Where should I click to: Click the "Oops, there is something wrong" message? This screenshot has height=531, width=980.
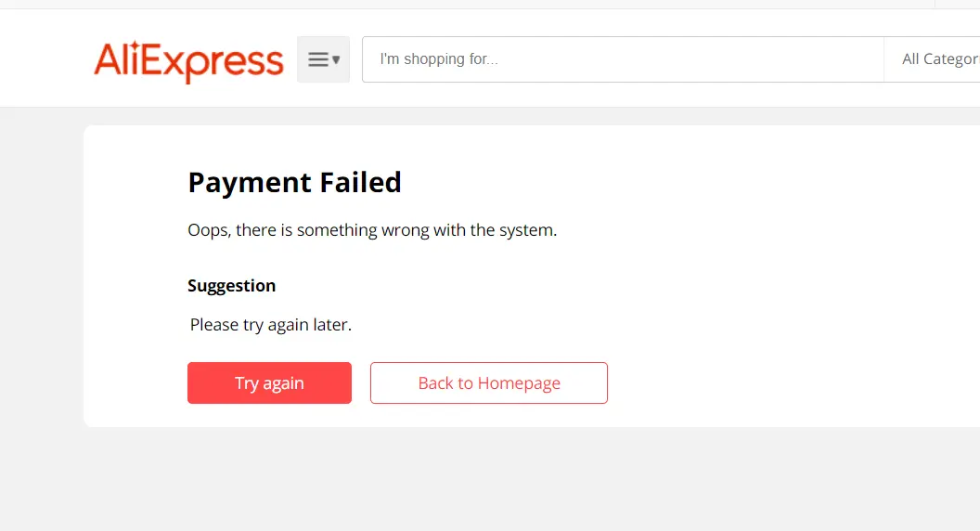click(x=372, y=230)
